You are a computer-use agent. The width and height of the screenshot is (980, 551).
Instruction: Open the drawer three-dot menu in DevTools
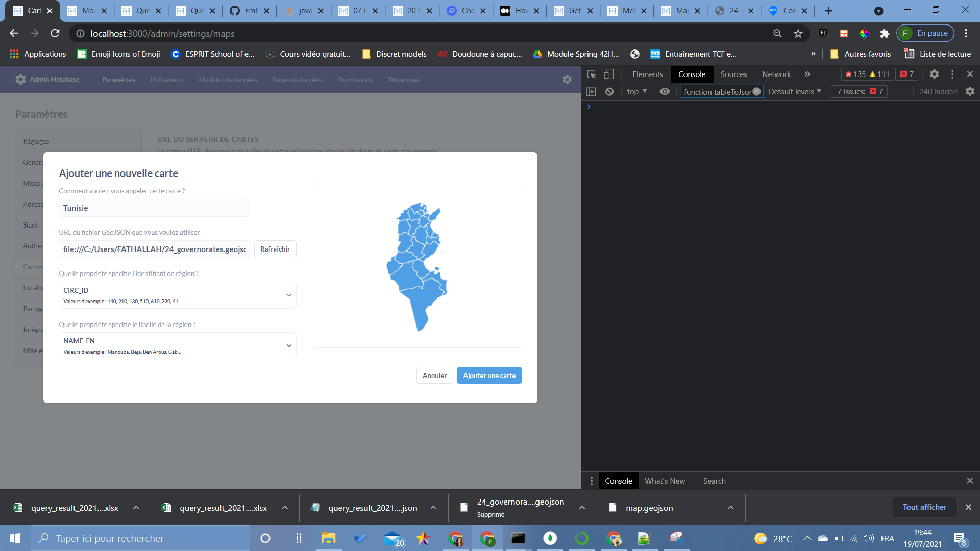(592, 481)
